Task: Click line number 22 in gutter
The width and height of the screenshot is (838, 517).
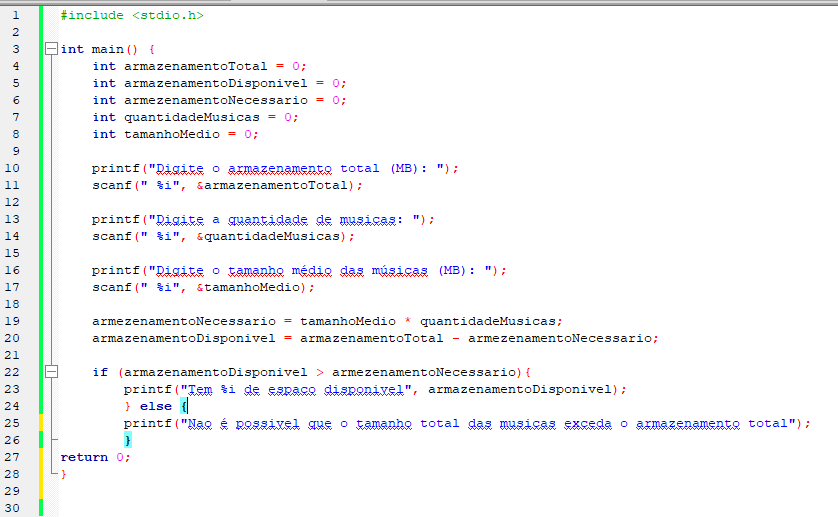Action: [12, 372]
